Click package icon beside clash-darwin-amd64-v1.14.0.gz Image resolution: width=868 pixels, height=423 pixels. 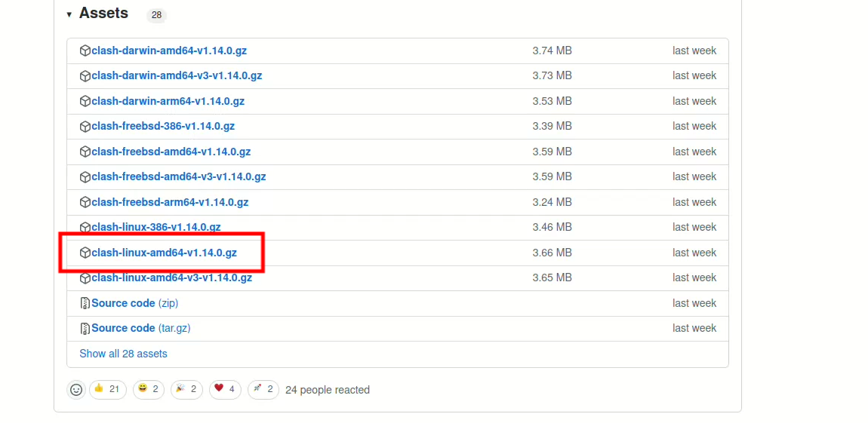[x=85, y=51]
